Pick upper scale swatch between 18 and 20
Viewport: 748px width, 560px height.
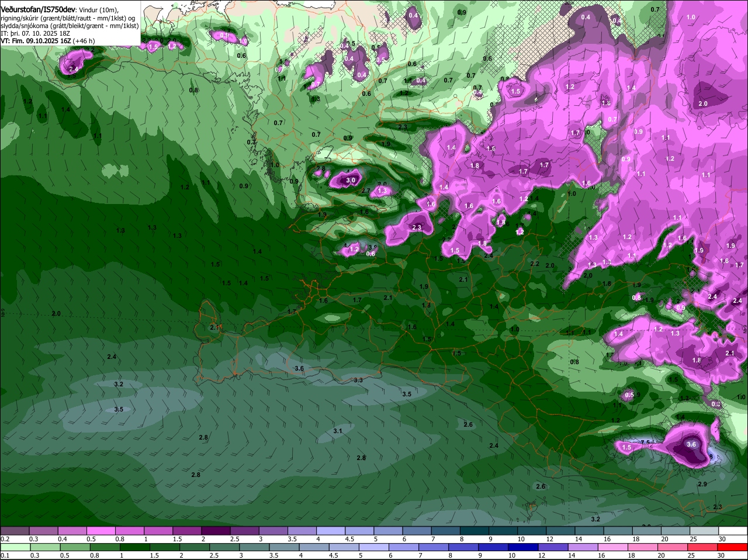coord(646,531)
